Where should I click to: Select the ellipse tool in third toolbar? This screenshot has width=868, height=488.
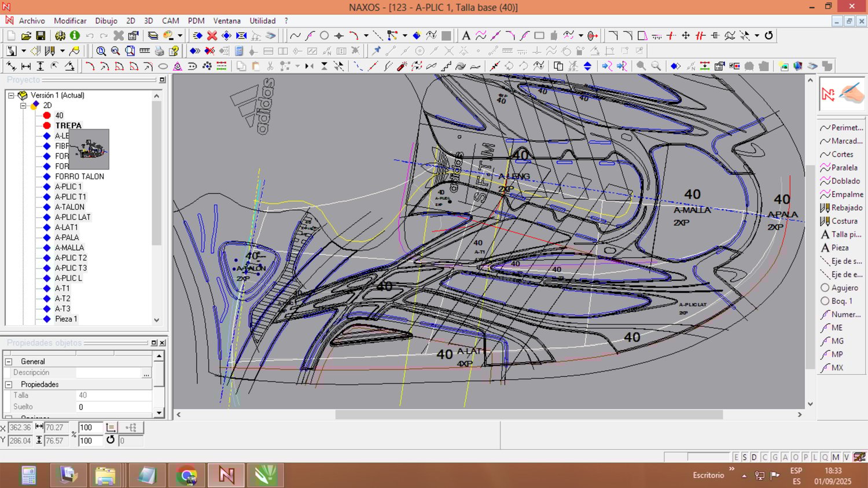tap(163, 67)
